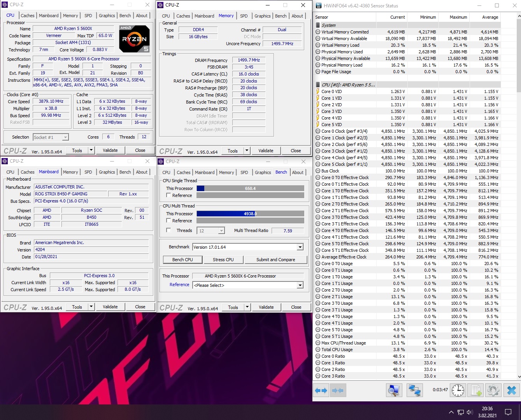The image size is (521, 420).
Task: Click the icon beside Total CPU Usage
Action: [x=318, y=350]
